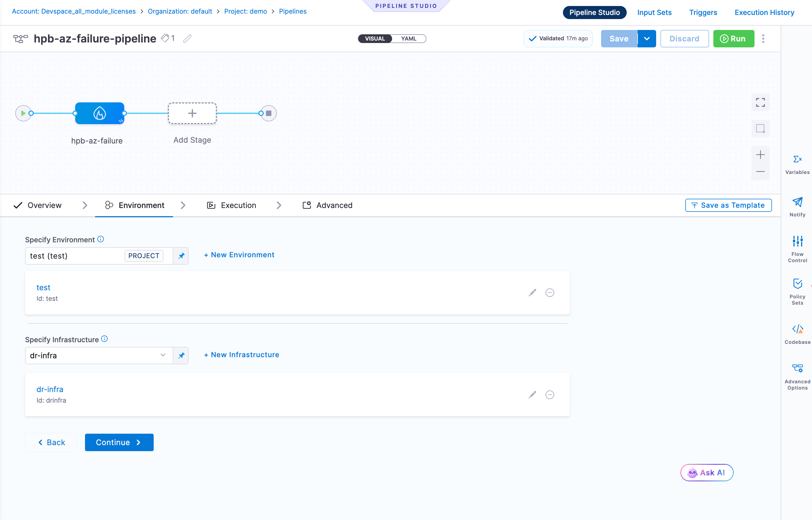Open the Save options dropdown arrow
The image size is (812, 520).
[646, 38]
